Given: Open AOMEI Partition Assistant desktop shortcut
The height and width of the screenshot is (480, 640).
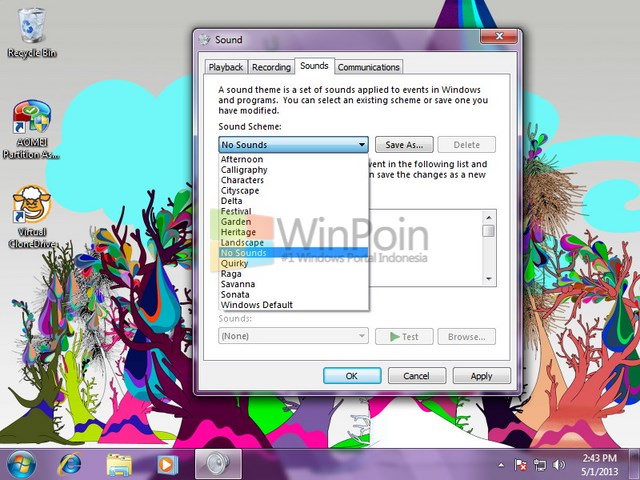Looking at the screenshot, I should click(32, 130).
